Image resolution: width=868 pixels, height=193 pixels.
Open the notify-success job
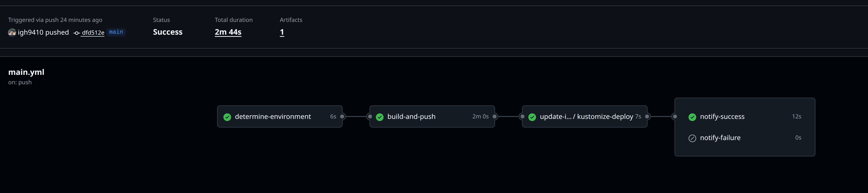[722, 117]
